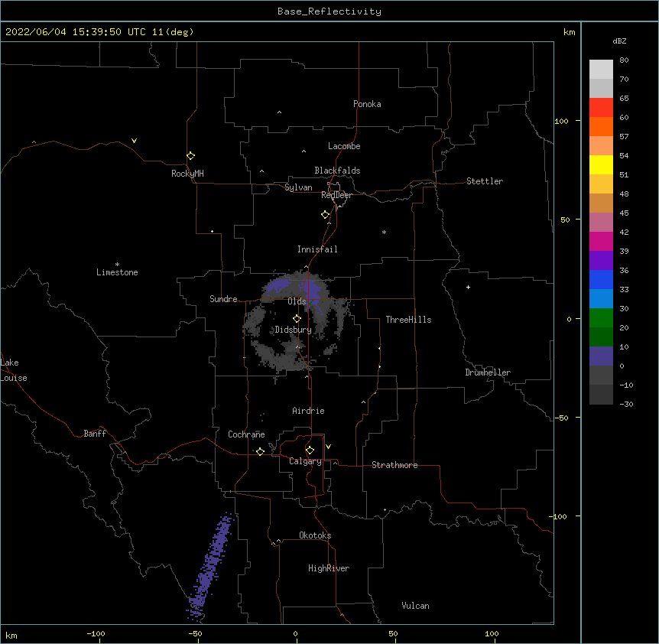The height and width of the screenshot is (644, 659).
Task: Select the royal blue legend swatch below 36
Action: tap(601, 279)
